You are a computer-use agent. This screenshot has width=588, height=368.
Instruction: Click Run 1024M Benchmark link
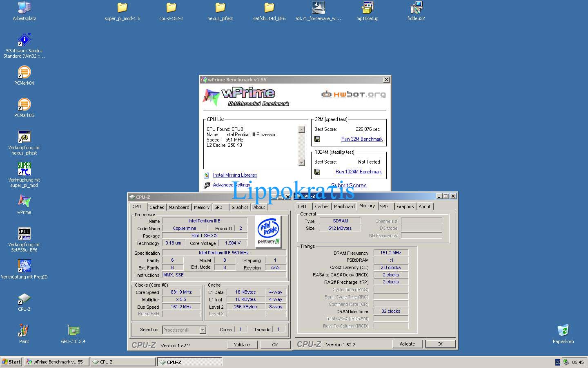coord(359,172)
